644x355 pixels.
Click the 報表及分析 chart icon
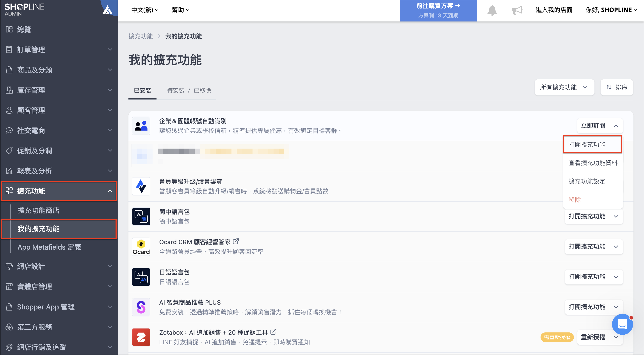(x=9, y=171)
